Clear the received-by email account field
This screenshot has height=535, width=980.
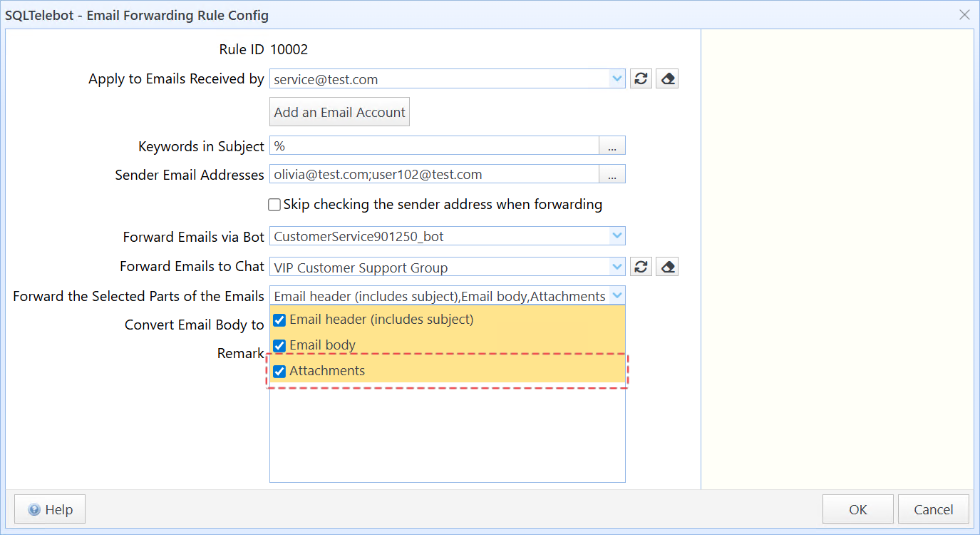coord(667,79)
